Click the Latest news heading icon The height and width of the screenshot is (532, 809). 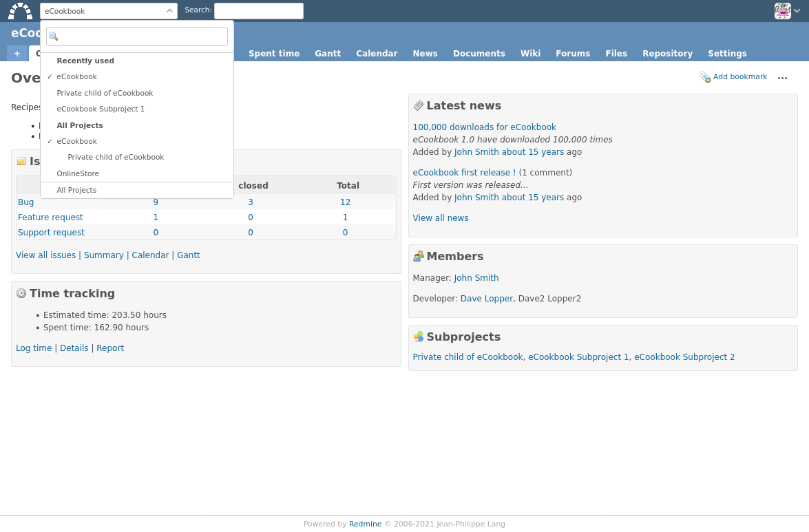coord(419,106)
